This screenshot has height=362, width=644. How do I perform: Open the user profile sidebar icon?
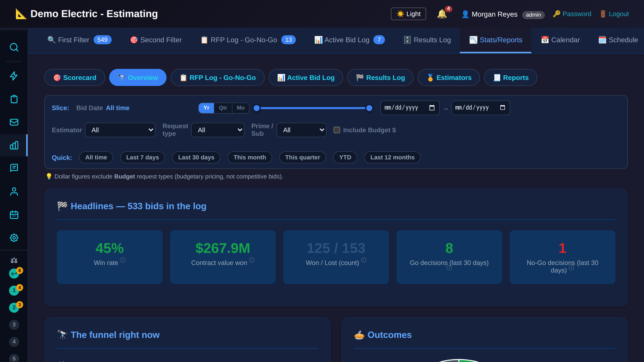(14, 191)
